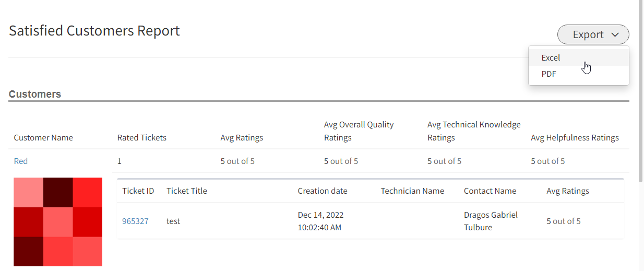Click the Avg Ratings customer column header

coord(242,138)
